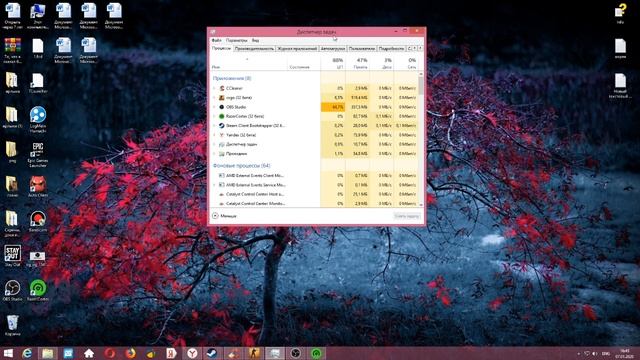This screenshot has width=640, height=360.
Task: Select the Этот компьютер desktop icon
Action: point(38,16)
